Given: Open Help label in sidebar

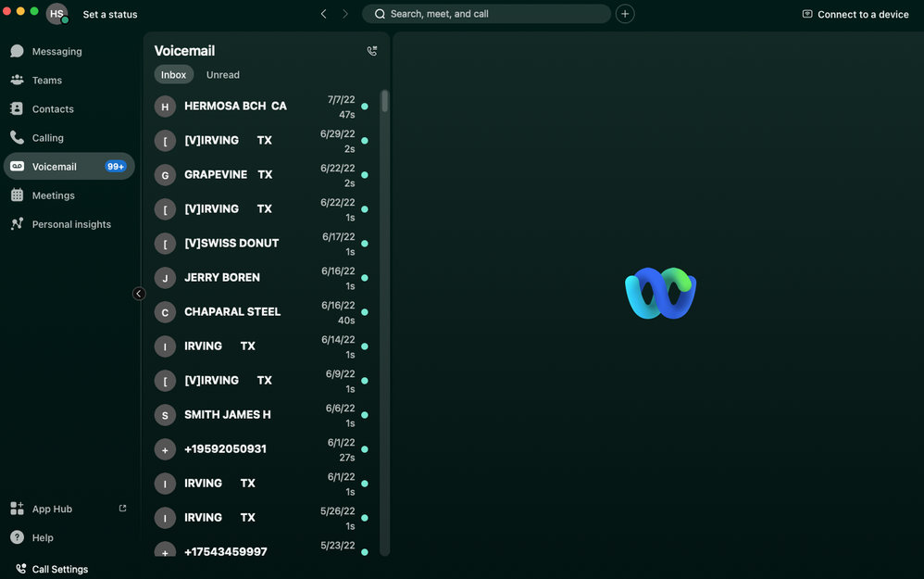Looking at the screenshot, I should coord(43,537).
